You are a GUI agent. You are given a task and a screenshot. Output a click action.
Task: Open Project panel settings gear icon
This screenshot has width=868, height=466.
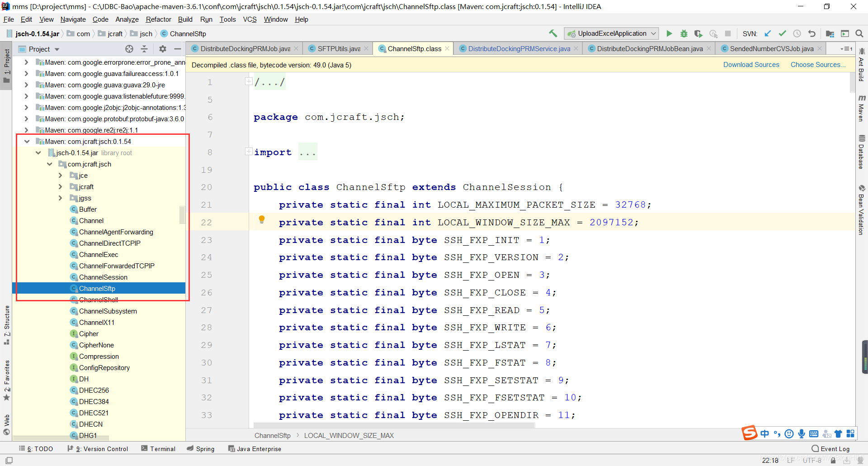[x=163, y=49]
